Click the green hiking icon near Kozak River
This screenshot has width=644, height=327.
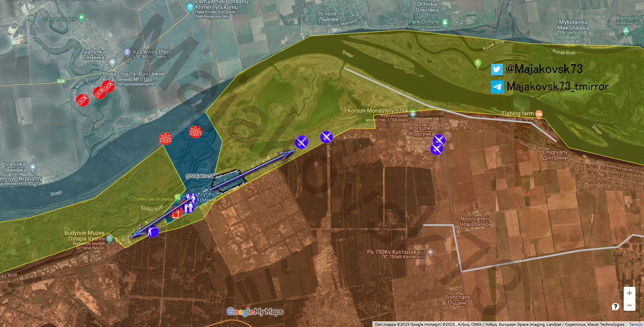coord(478,63)
